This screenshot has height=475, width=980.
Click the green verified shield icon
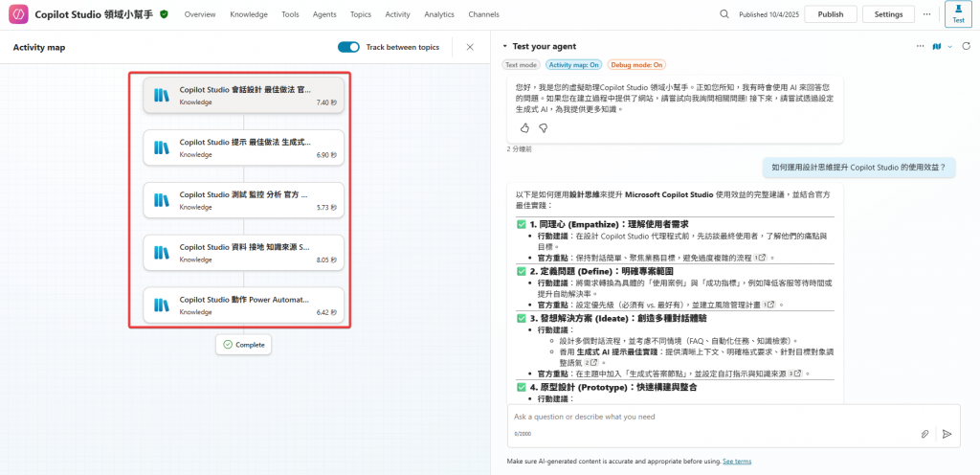(x=164, y=13)
